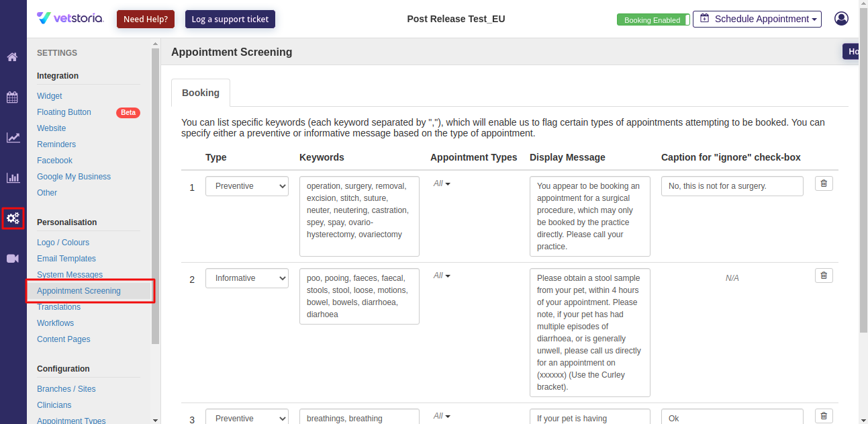
Task: Click the 'Appointment Types' column header
Action: 474,157
